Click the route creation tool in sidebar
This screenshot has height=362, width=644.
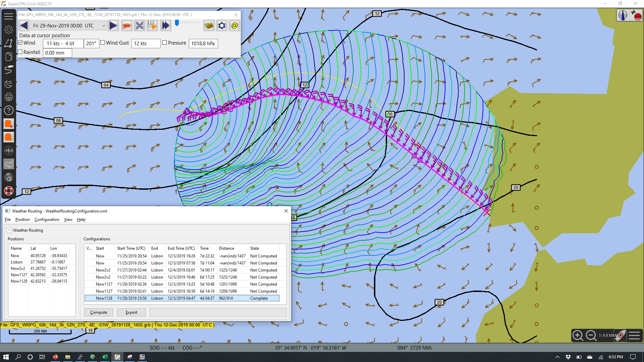coord(9,43)
